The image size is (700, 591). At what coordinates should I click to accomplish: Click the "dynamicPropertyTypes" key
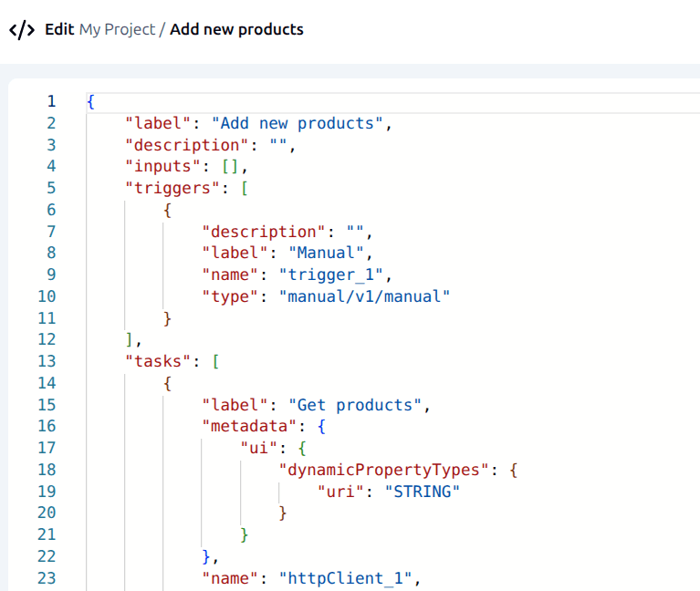point(384,470)
